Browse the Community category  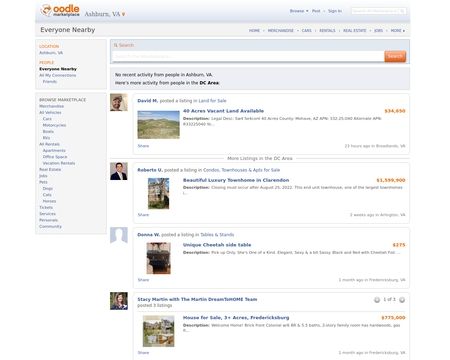50,226
